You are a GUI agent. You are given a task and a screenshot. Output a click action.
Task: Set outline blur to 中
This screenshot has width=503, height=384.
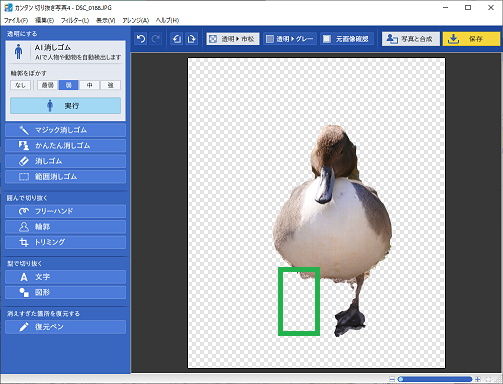coord(89,85)
